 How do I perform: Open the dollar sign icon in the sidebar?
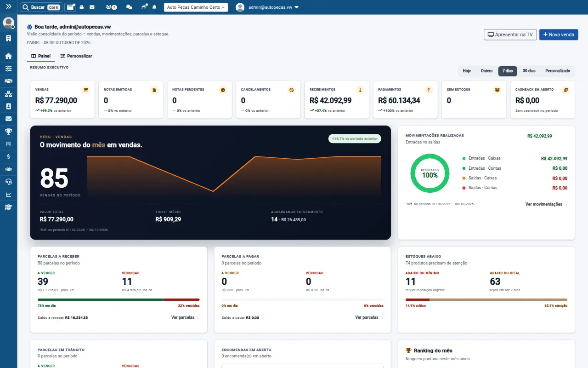tap(8, 156)
